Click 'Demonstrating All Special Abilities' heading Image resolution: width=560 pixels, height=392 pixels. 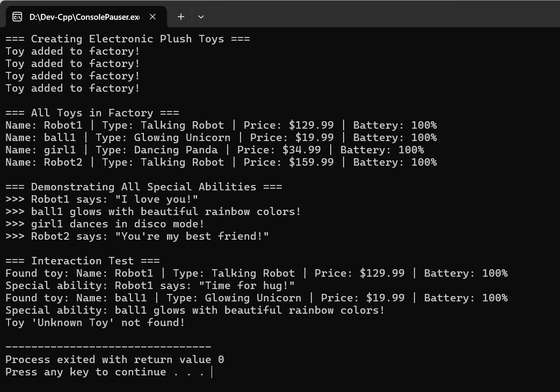tap(143, 187)
